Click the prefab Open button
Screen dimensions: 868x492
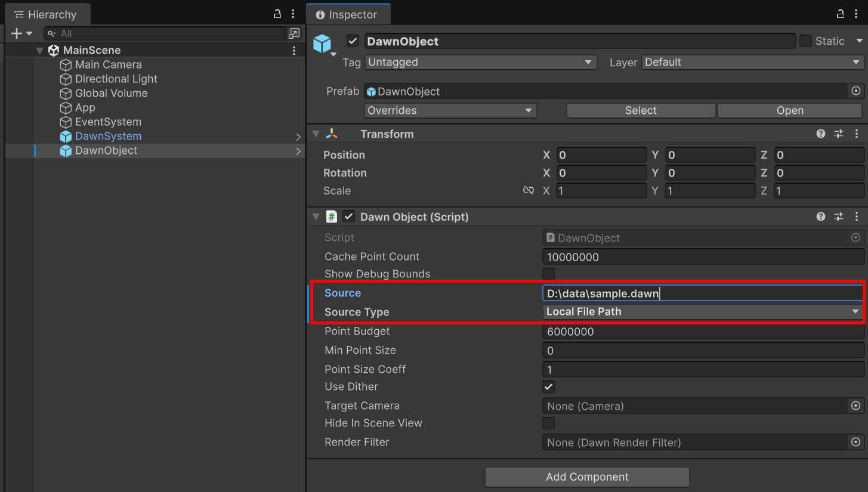tap(789, 111)
